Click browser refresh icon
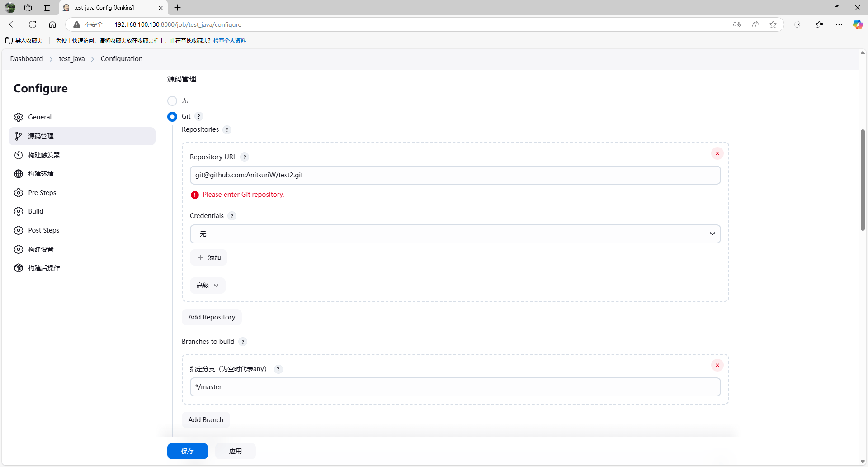The image size is (868, 467). click(x=33, y=24)
